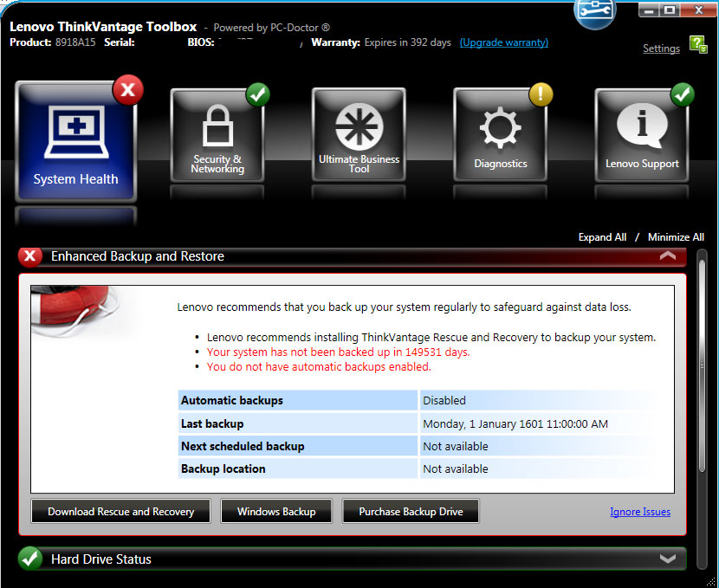The height and width of the screenshot is (588, 719).
Task: Click Expand All
Action: tap(602, 237)
